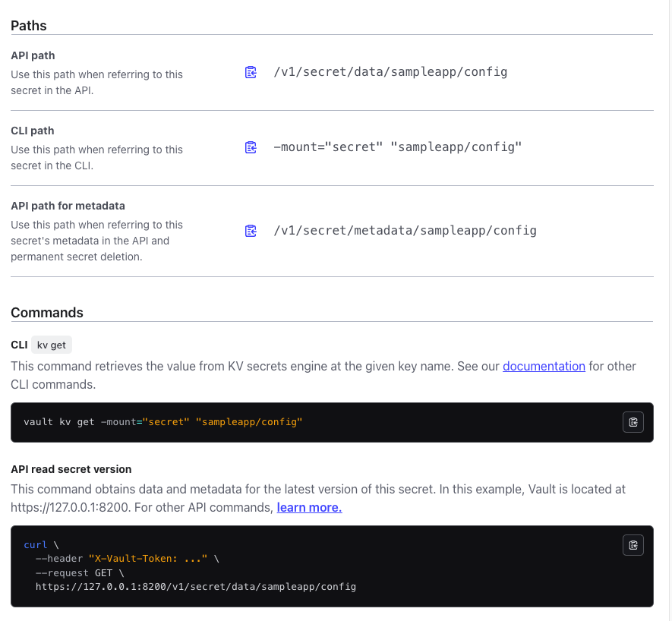Click the API read secret version heading
The image size is (672, 621).
pyautogui.click(x=71, y=469)
